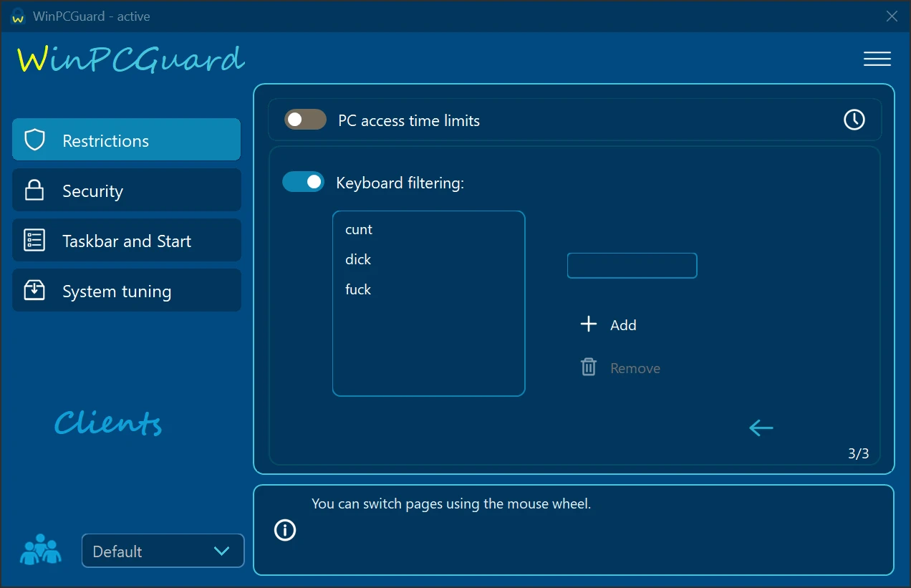Enable the PC access time limits switch
This screenshot has height=588, width=911.
click(x=305, y=120)
